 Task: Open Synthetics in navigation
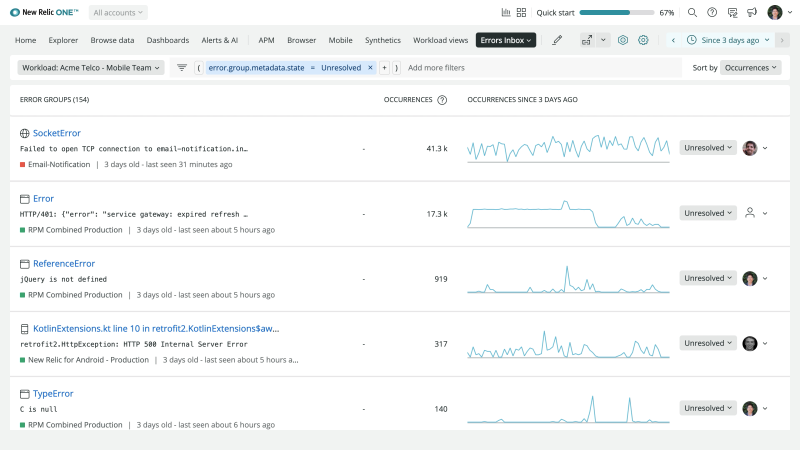click(383, 40)
